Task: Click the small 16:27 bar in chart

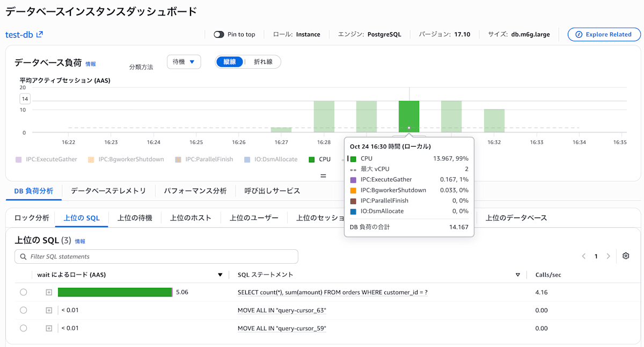Action: (x=281, y=130)
